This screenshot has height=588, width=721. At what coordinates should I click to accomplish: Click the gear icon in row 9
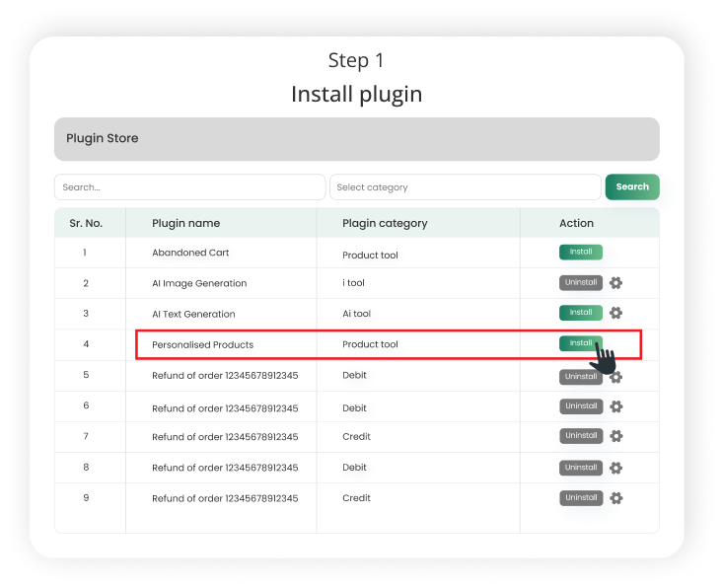point(616,498)
